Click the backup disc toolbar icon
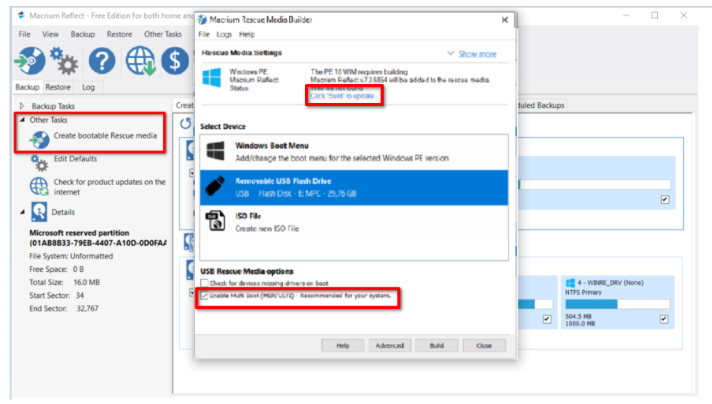 30,60
